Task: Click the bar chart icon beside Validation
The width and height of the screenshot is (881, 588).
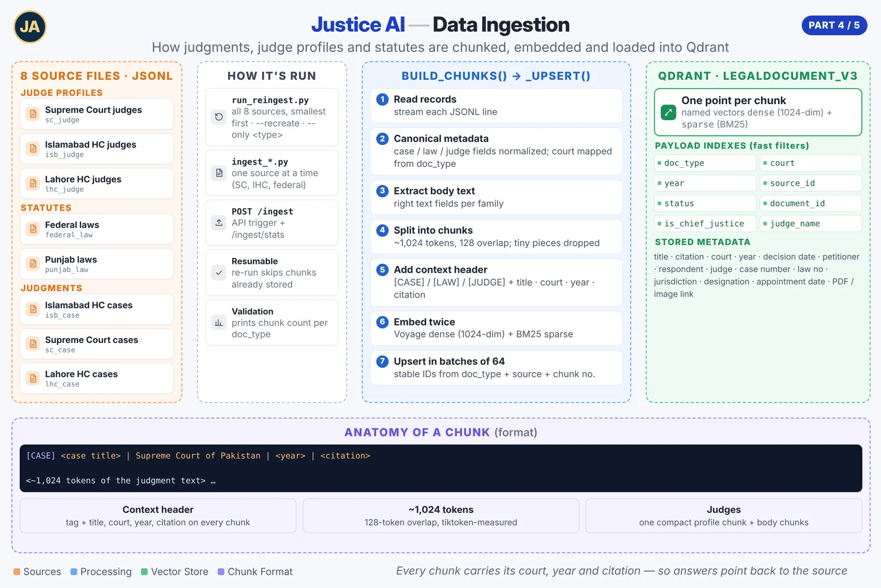Action: click(219, 323)
